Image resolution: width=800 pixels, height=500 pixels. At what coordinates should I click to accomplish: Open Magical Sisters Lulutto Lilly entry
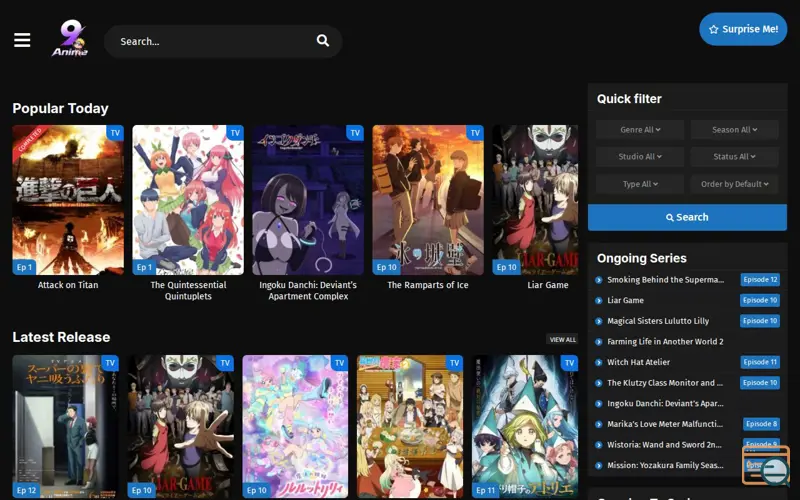(658, 321)
